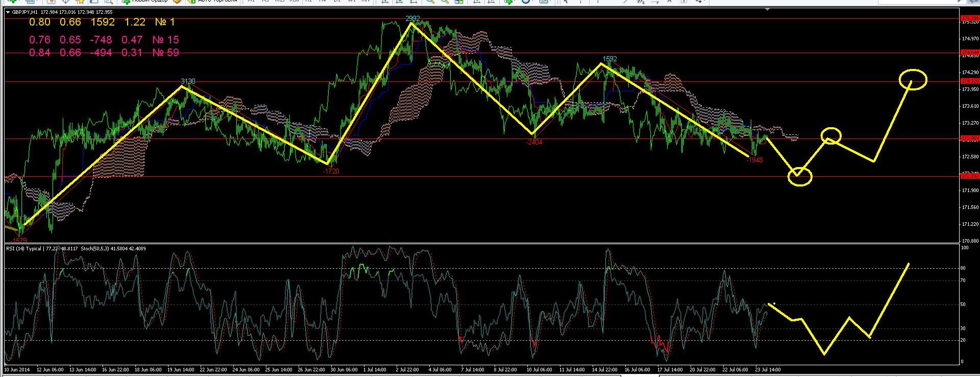Click the -1720 wave trough label
The width and height of the screenshot is (980, 377).
pos(331,172)
